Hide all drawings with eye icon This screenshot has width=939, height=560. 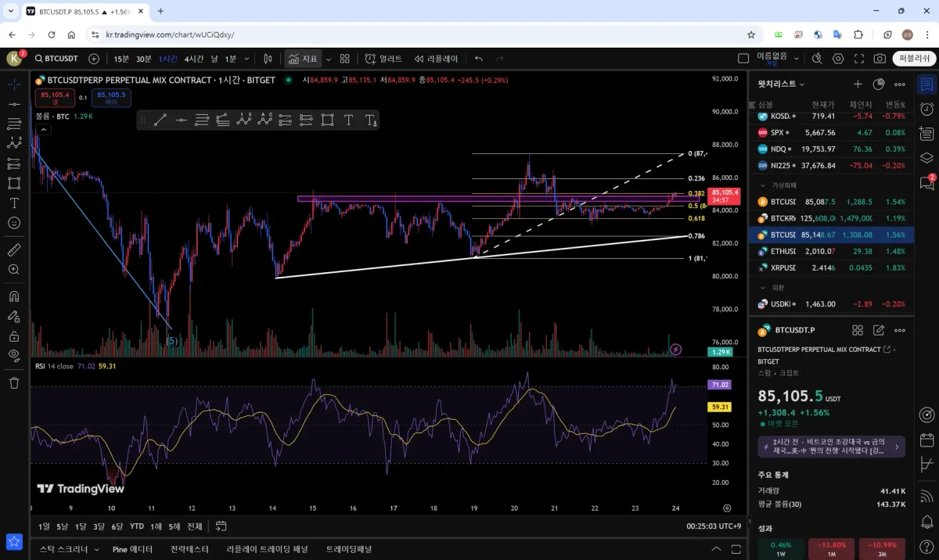[x=14, y=355]
